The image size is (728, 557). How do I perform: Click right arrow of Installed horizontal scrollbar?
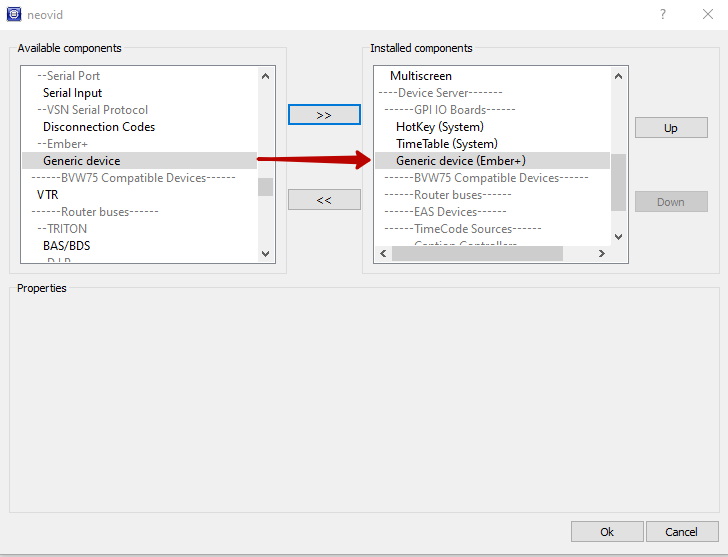point(602,253)
